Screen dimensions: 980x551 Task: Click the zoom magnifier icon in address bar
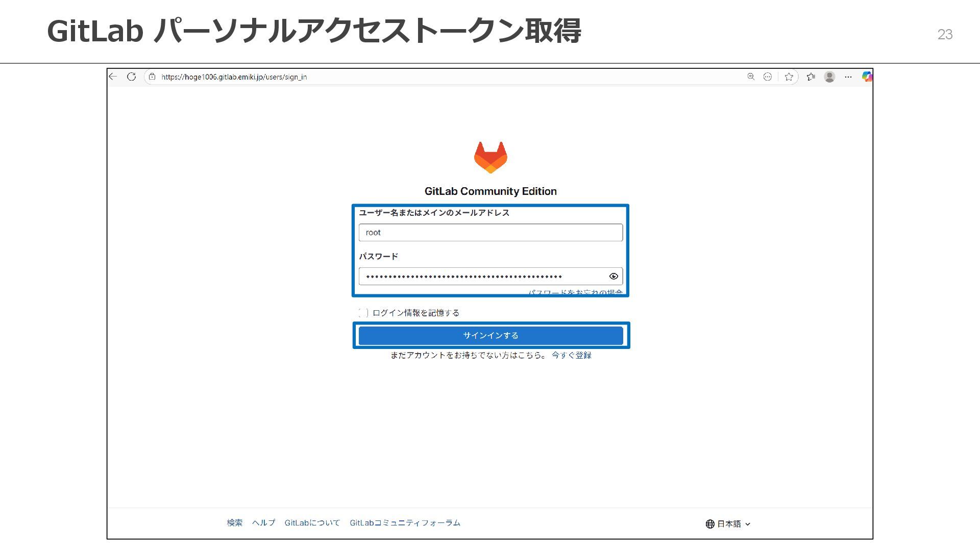coord(751,77)
